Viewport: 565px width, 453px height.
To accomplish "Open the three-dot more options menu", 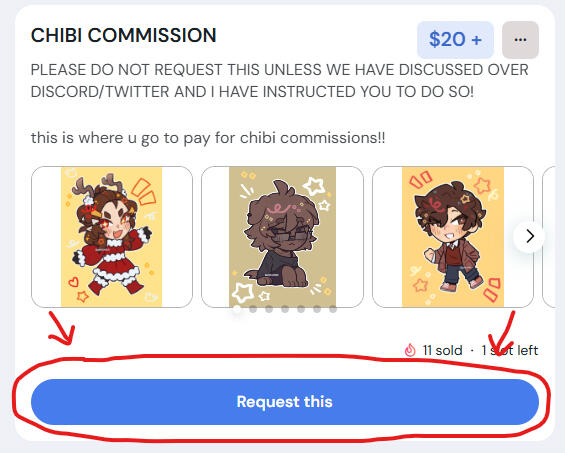I will click(520, 40).
